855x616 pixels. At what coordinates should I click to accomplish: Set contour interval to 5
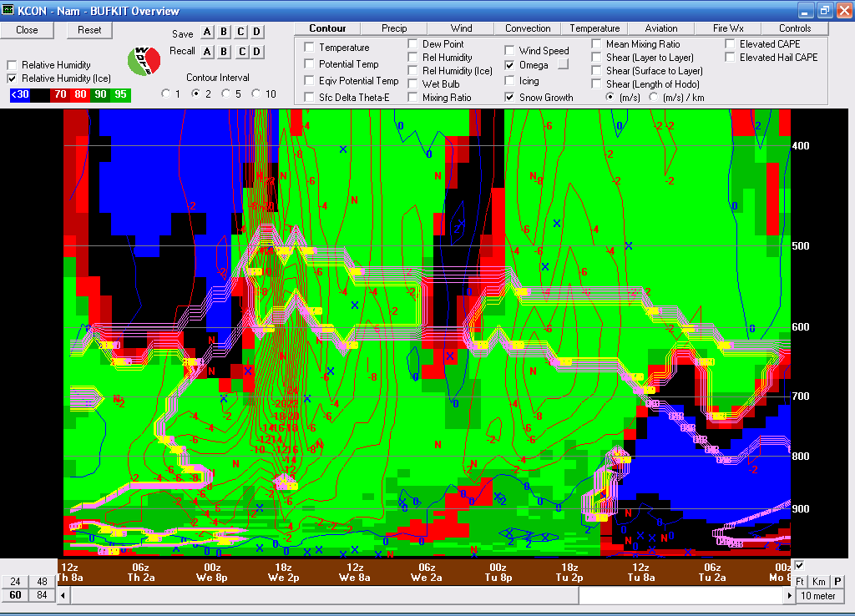click(225, 93)
